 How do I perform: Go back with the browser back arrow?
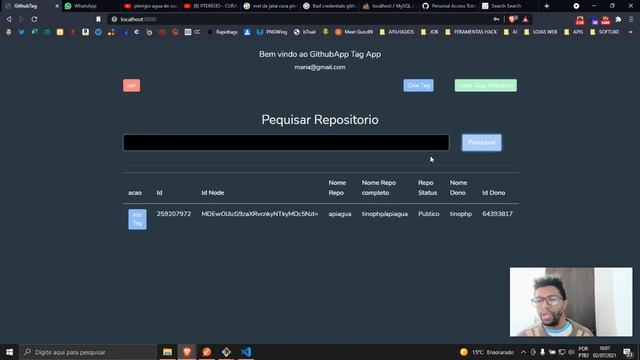tap(9, 19)
